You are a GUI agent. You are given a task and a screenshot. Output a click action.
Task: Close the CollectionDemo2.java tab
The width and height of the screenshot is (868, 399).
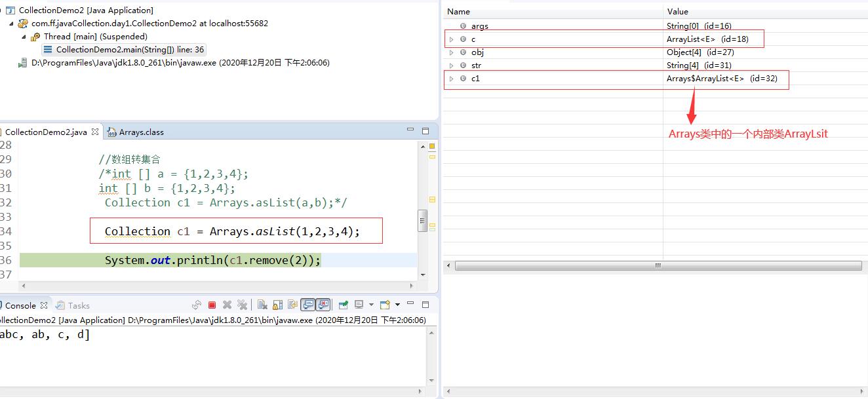pyautogui.click(x=95, y=132)
